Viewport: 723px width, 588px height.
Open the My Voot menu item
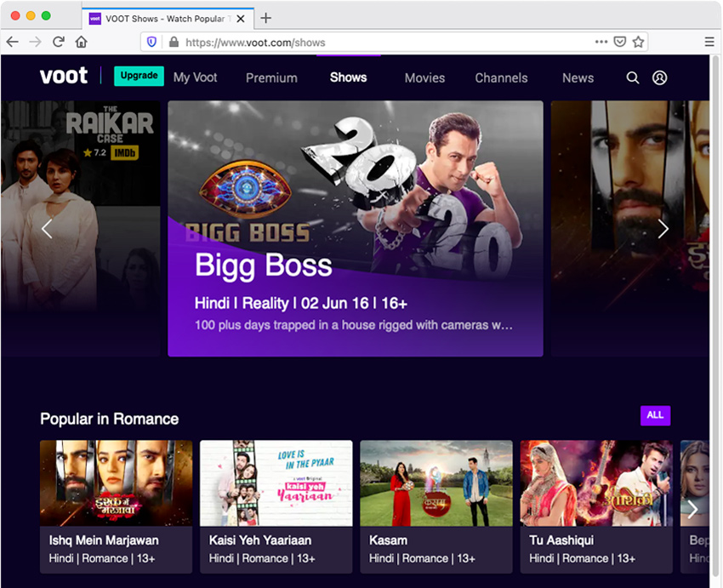coord(195,77)
